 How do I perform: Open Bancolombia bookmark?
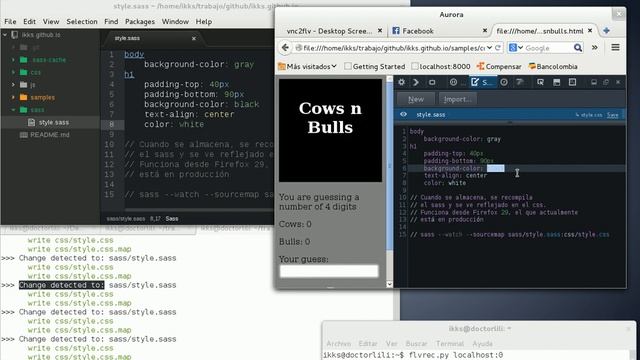point(553,66)
